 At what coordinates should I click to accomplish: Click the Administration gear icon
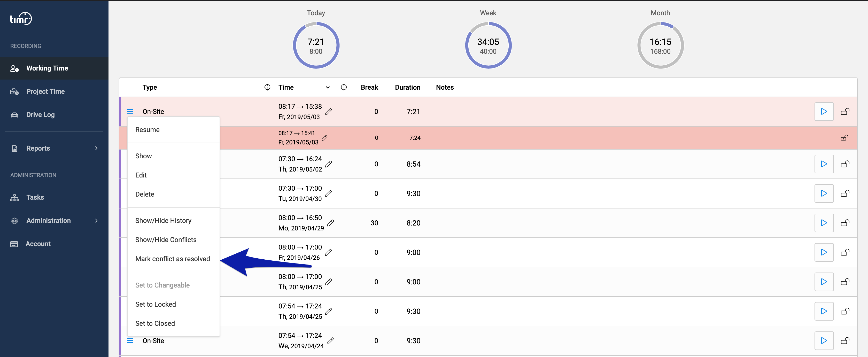pos(14,221)
